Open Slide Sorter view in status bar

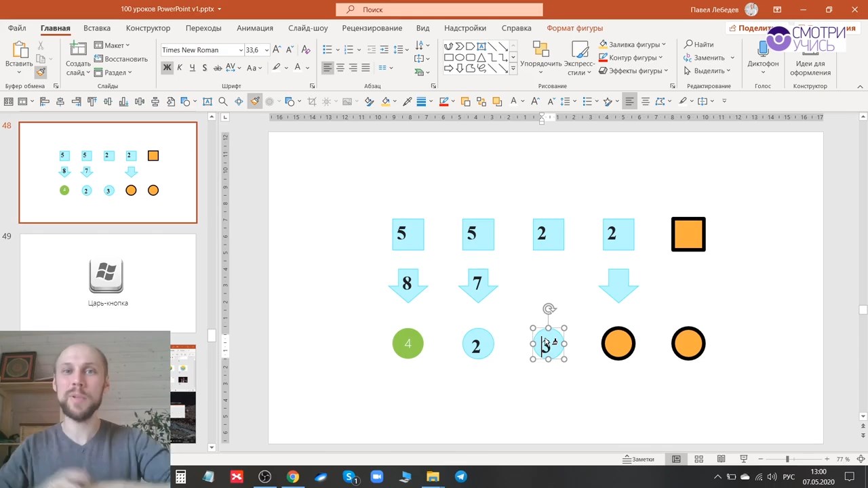pos(698,459)
